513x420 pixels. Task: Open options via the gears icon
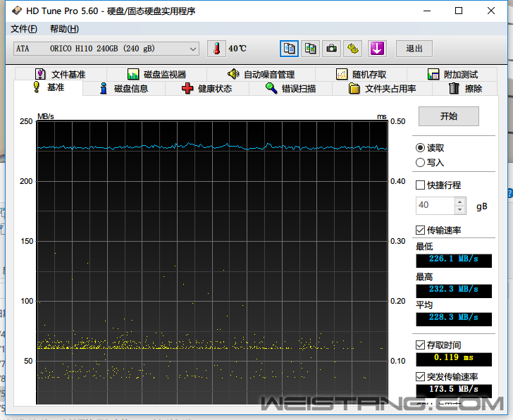pos(352,49)
